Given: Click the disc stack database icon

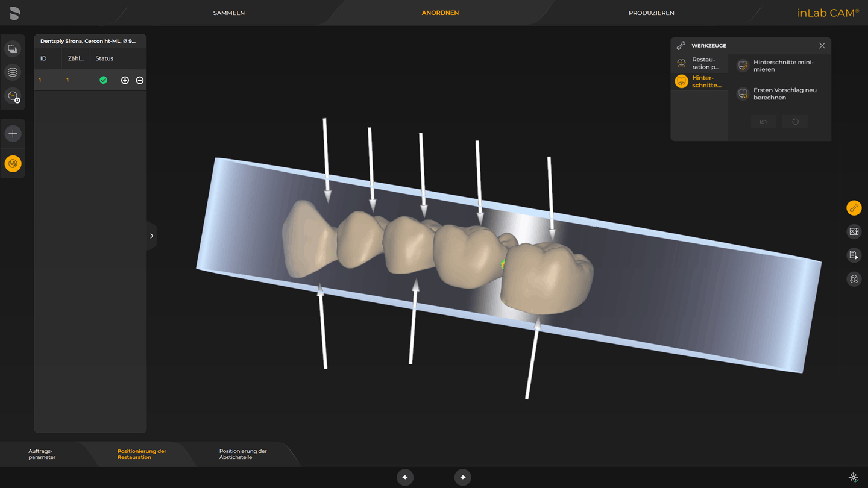Looking at the screenshot, I should (x=13, y=72).
